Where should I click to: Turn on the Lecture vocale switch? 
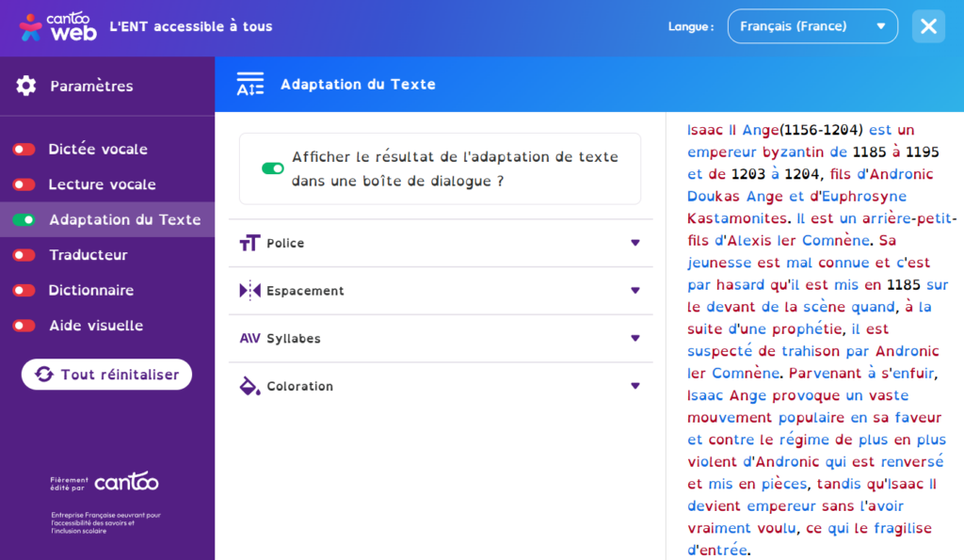24,184
